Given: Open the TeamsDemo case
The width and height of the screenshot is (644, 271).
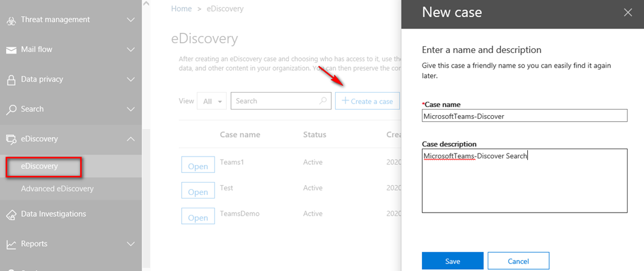Looking at the screenshot, I should click(198, 217).
